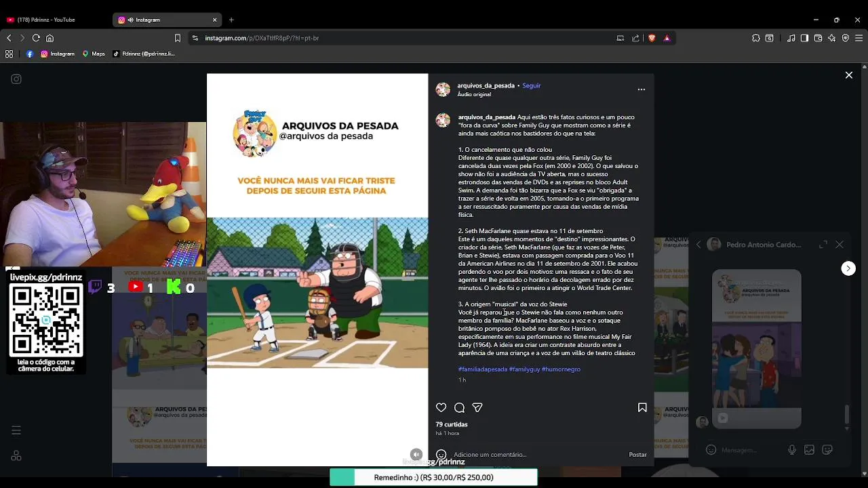Open the #humornegro hashtag
The image size is (868, 488).
click(561, 369)
